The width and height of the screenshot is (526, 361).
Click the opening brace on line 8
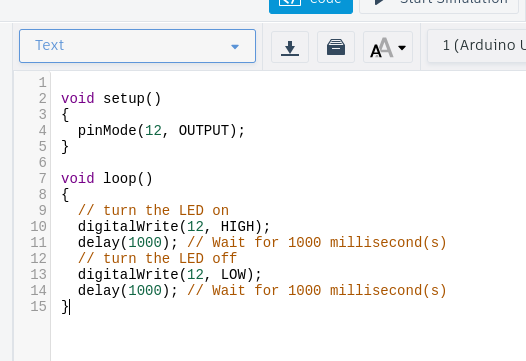[x=65, y=195]
